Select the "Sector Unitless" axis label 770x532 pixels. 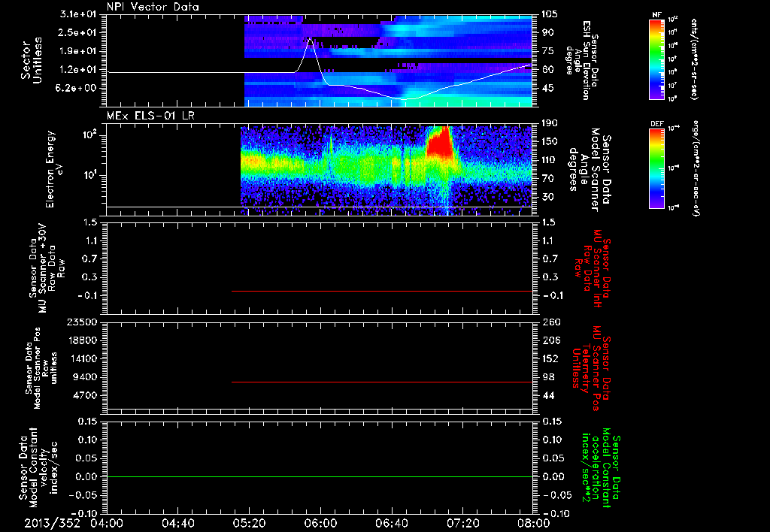pyautogui.click(x=32, y=60)
